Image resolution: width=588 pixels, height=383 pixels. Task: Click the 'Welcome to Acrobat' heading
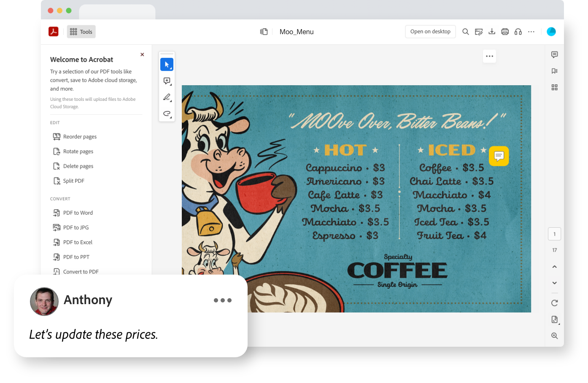tap(81, 59)
